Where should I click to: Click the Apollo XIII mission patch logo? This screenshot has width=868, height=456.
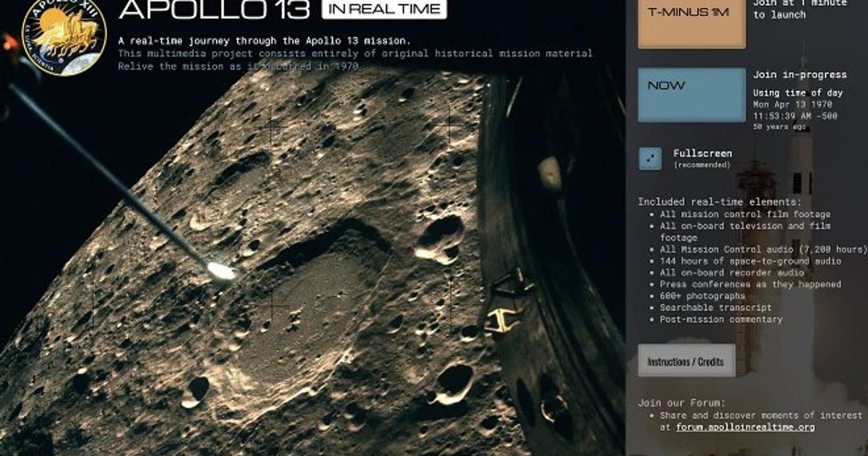click(x=64, y=36)
